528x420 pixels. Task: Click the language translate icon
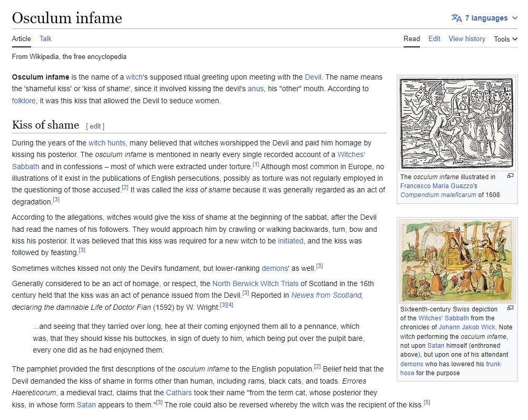pyautogui.click(x=456, y=18)
